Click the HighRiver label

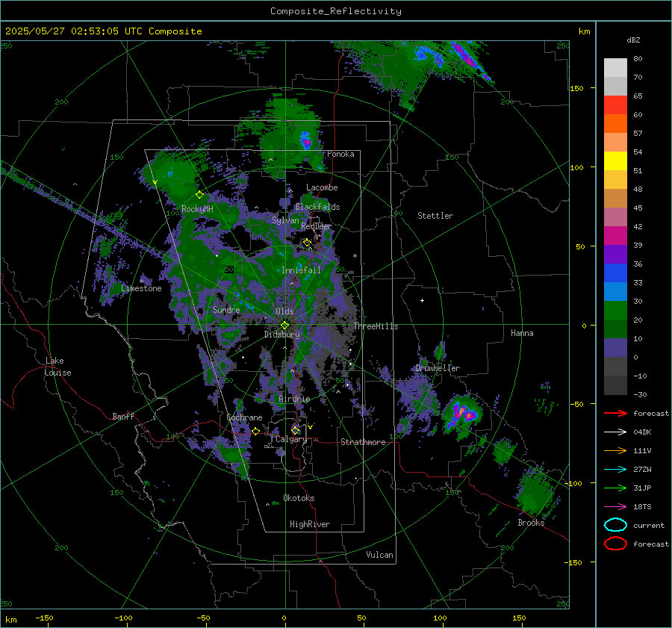[310, 524]
